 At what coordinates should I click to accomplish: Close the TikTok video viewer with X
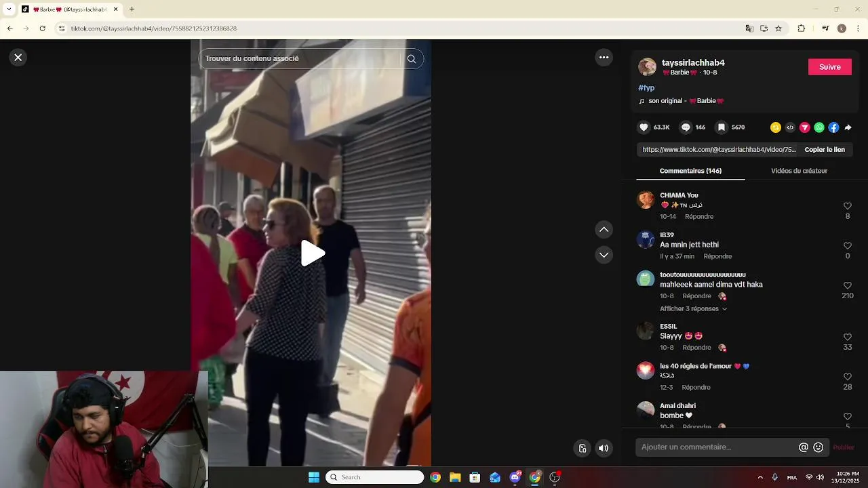pos(18,58)
